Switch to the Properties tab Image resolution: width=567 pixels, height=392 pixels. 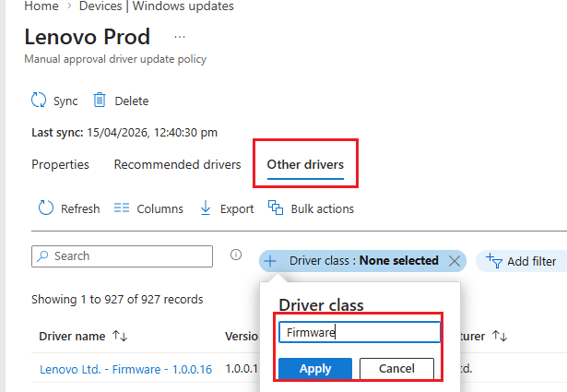coord(61,165)
